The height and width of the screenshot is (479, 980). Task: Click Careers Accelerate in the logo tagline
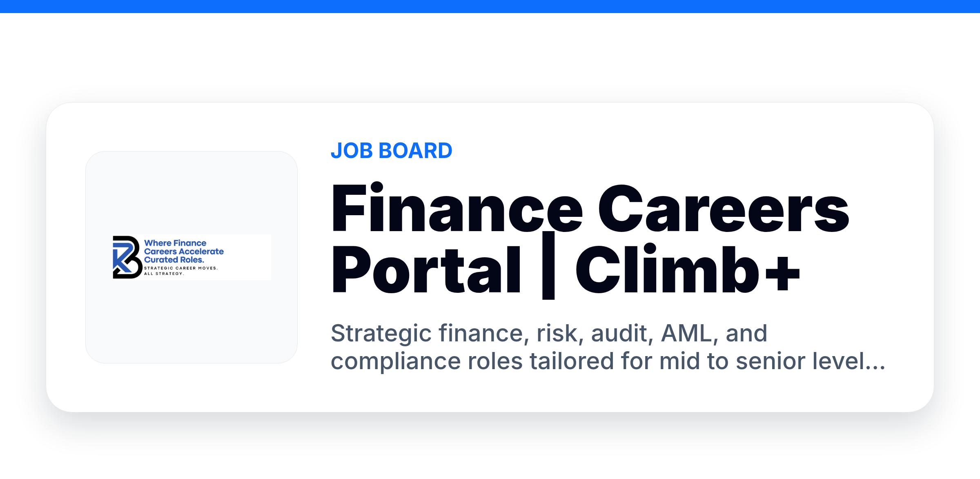click(x=184, y=252)
